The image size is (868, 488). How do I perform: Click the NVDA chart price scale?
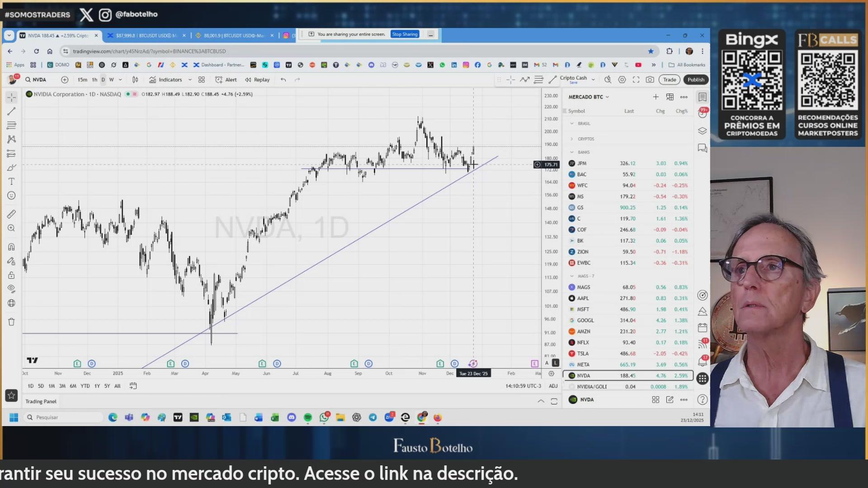551,226
